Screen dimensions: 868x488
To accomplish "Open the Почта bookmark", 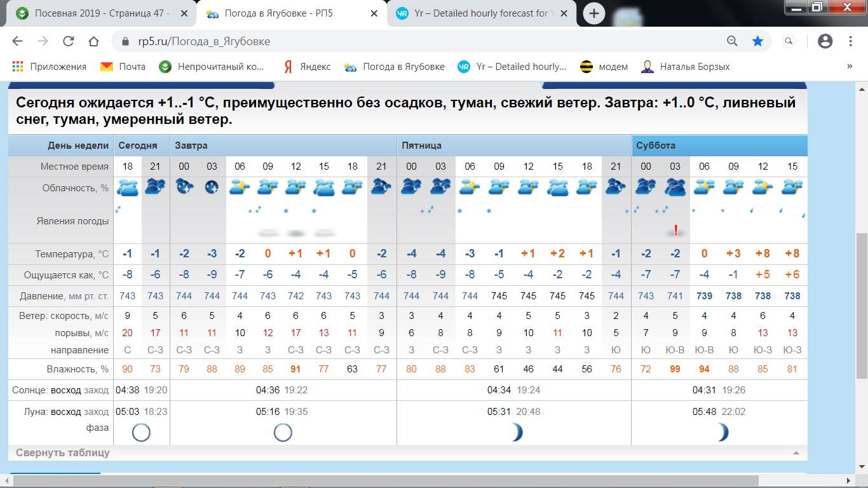I will pos(123,67).
